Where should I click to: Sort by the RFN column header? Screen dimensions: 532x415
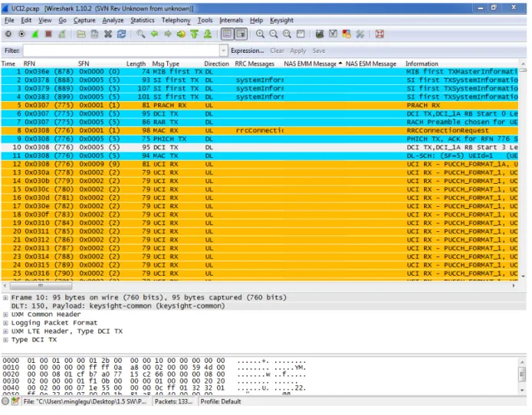coord(29,64)
